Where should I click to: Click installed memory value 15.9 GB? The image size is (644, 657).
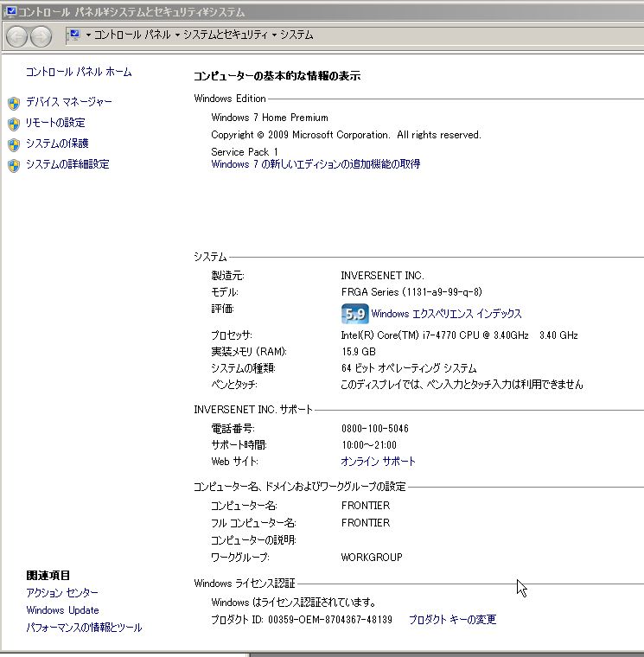359,352
